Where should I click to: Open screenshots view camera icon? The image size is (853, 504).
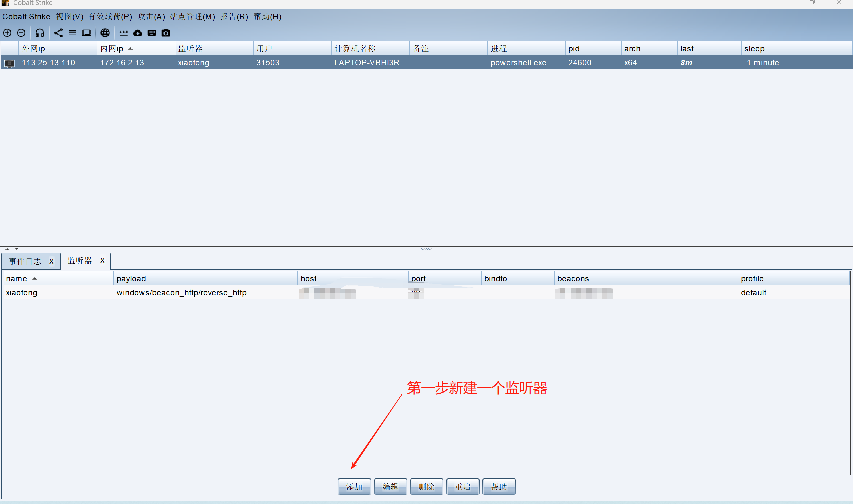(x=166, y=33)
